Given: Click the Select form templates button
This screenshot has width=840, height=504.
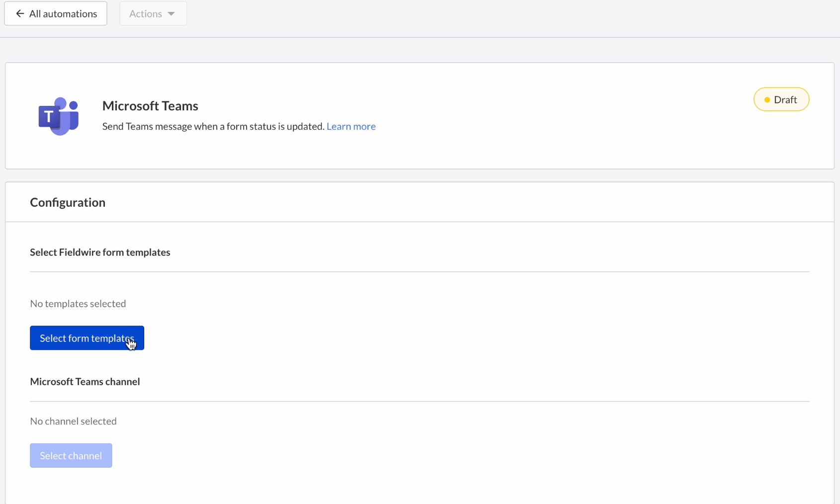Looking at the screenshot, I should pos(87,338).
